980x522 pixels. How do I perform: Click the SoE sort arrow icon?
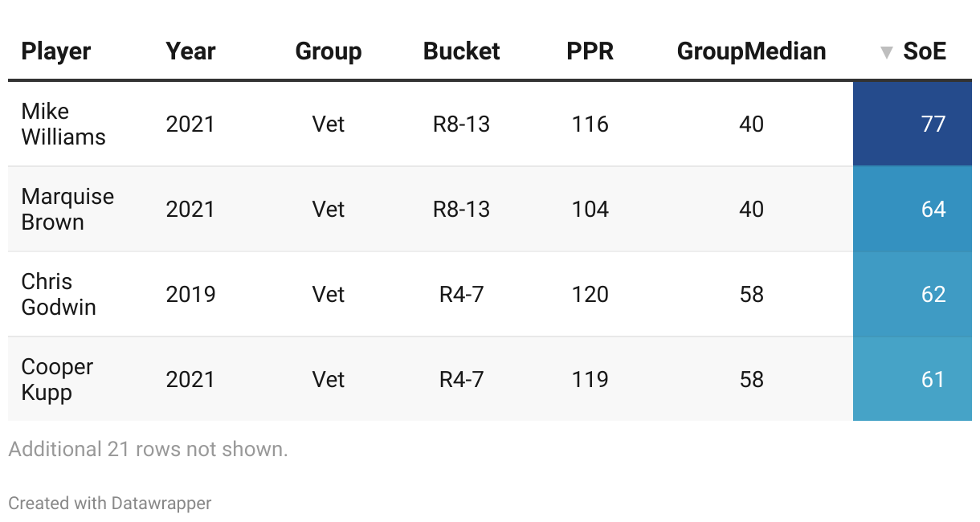point(886,53)
